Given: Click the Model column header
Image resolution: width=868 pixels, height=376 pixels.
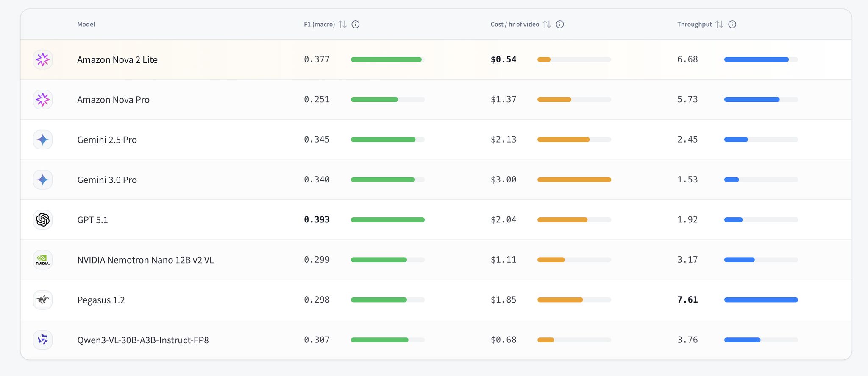Looking at the screenshot, I should [86, 25].
